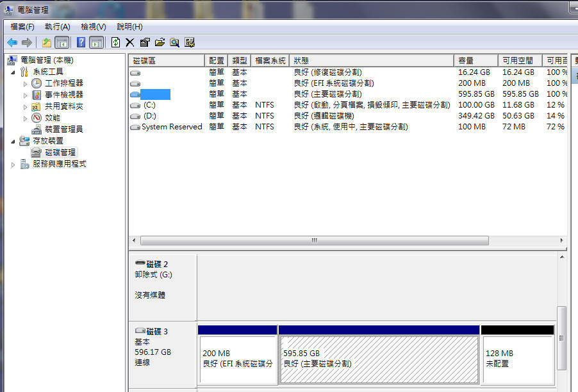Open 工作排程器 in the tree
Viewport: 578px width, 392px height.
[64, 83]
